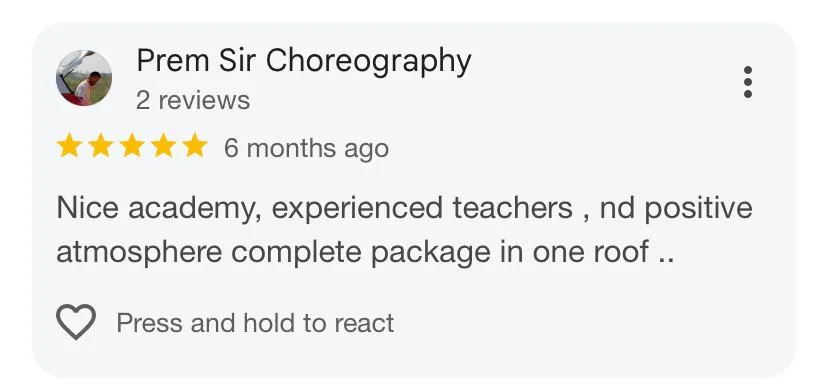828x392 pixels.
Task: Click 'Nice academy' in the review text
Action: point(158,209)
